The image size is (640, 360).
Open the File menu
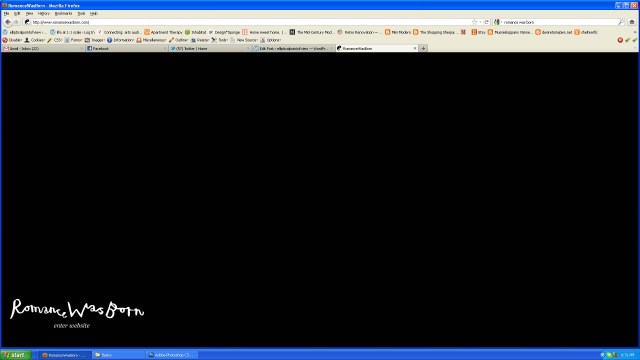7,13
